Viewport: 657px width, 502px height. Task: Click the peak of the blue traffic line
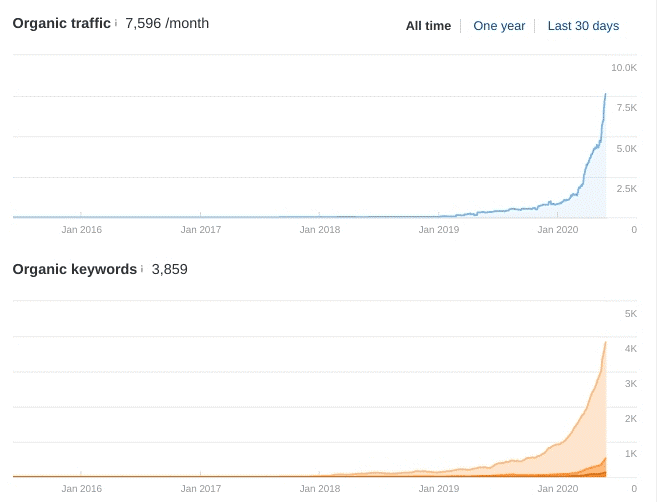pyautogui.click(x=605, y=95)
